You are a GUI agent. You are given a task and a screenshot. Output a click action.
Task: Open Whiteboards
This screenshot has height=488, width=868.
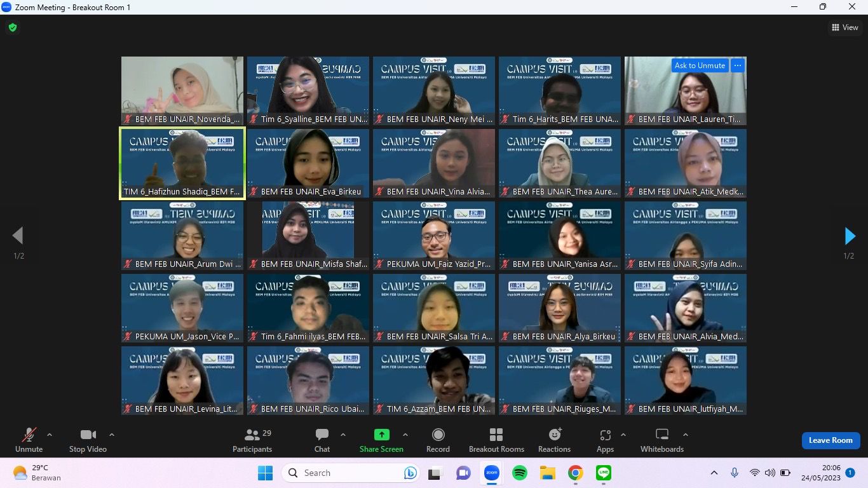click(662, 440)
